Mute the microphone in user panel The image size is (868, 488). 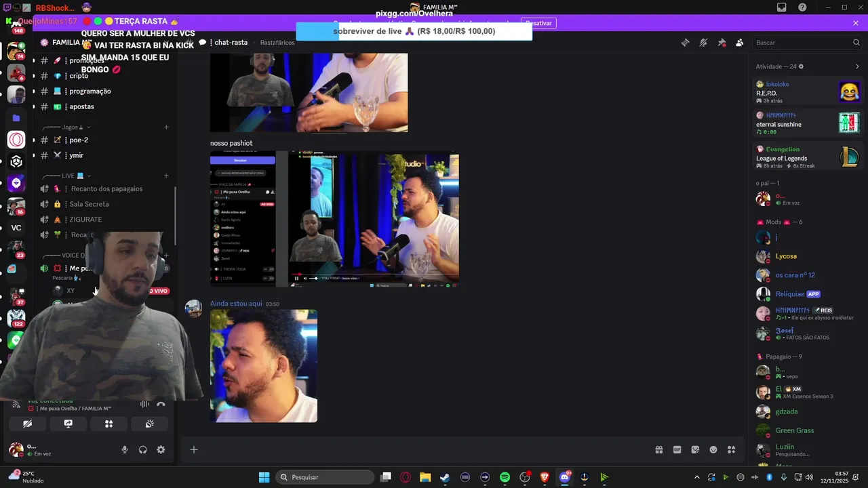point(125,449)
